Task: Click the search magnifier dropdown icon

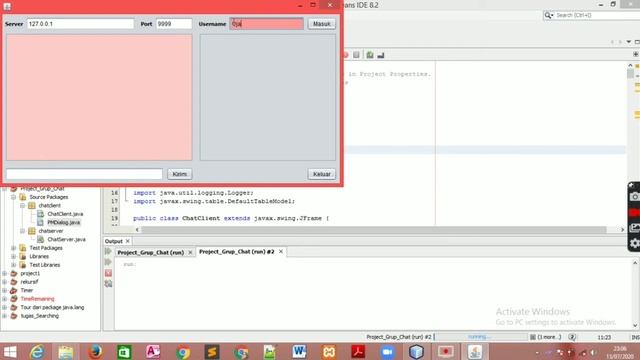Action: click(549, 15)
